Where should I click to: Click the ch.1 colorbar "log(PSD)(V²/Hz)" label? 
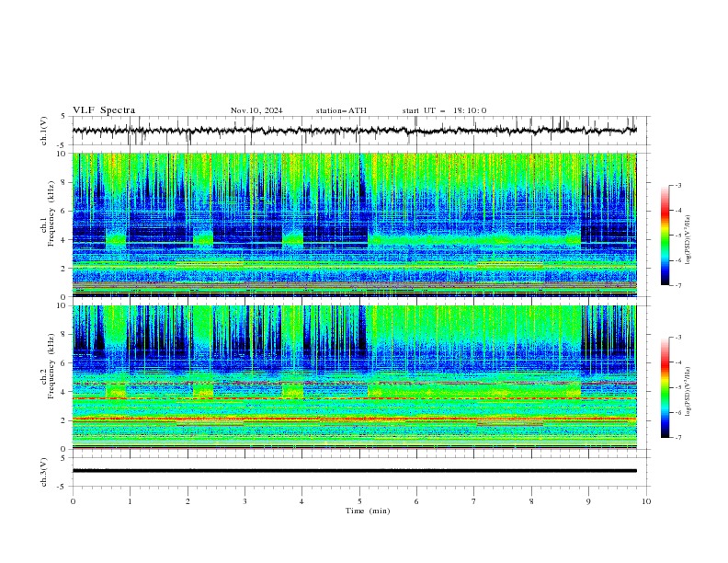tap(688, 240)
